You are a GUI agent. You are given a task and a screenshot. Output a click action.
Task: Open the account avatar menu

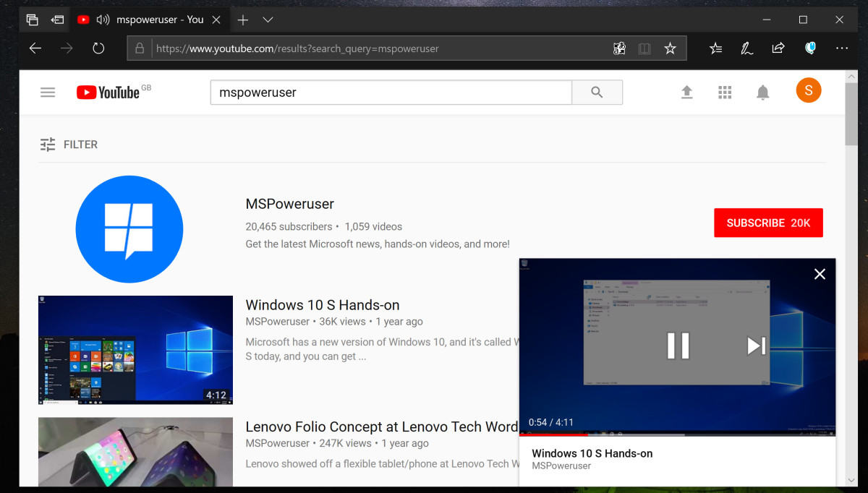click(809, 90)
